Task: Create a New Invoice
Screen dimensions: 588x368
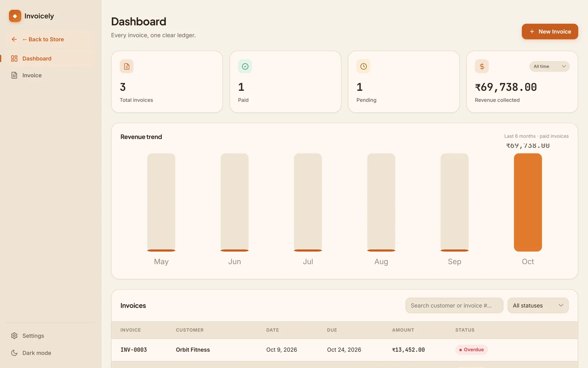Action: (550, 32)
